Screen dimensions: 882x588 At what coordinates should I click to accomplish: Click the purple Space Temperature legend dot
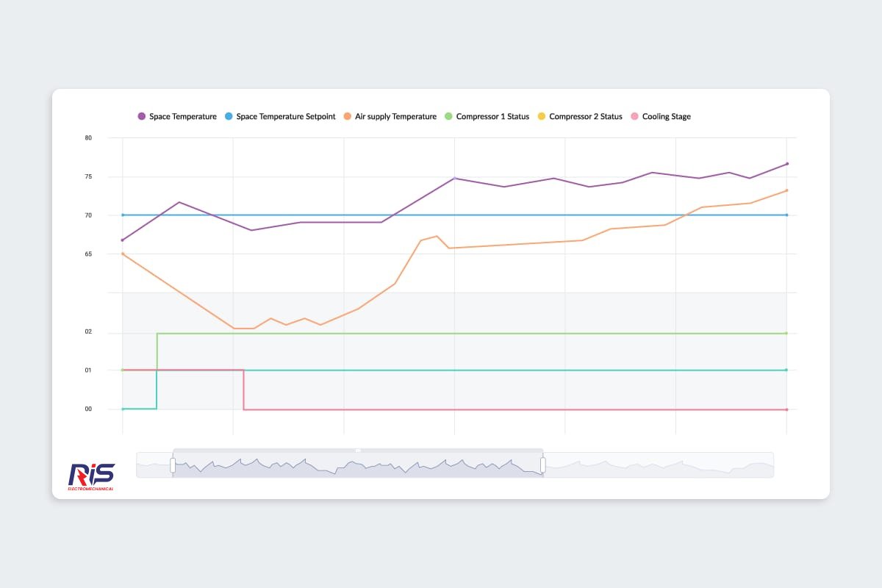(x=142, y=117)
